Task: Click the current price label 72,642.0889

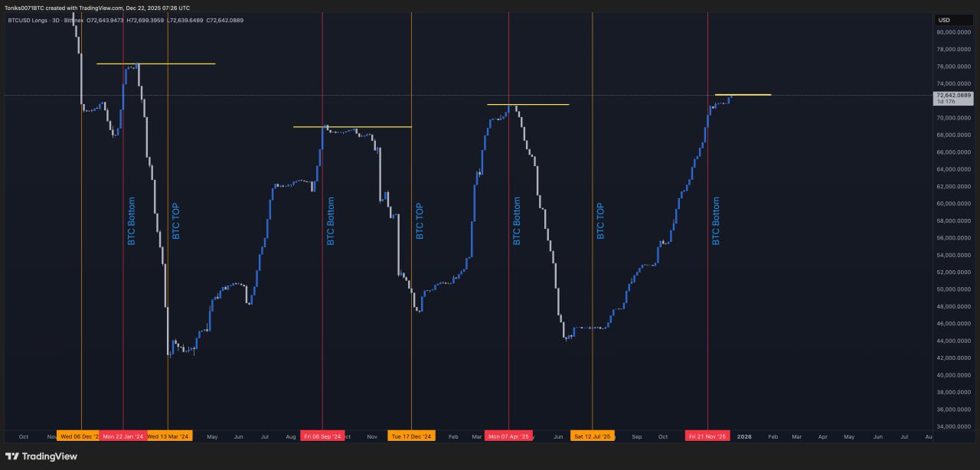Action: coord(954,96)
